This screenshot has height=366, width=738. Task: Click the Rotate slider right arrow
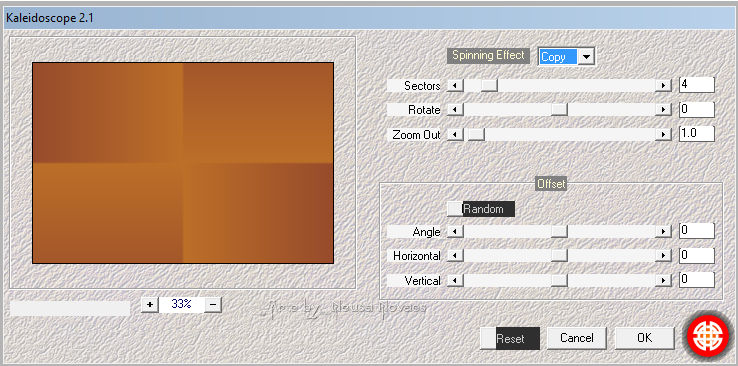[x=663, y=110]
